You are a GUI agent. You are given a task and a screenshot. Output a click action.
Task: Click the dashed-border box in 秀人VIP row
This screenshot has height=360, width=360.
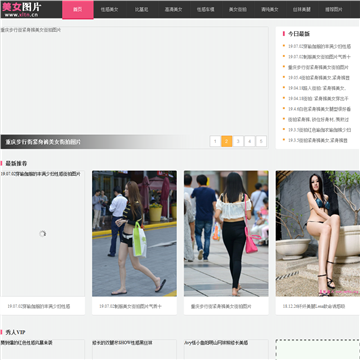(318, 350)
